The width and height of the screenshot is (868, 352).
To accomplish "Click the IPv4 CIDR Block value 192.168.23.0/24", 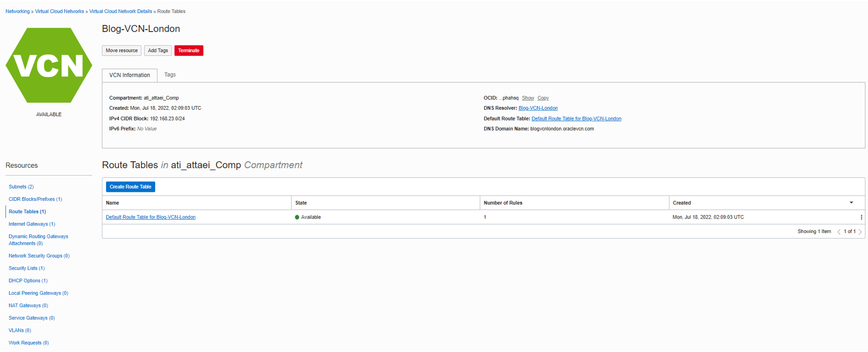I will click(x=167, y=118).
